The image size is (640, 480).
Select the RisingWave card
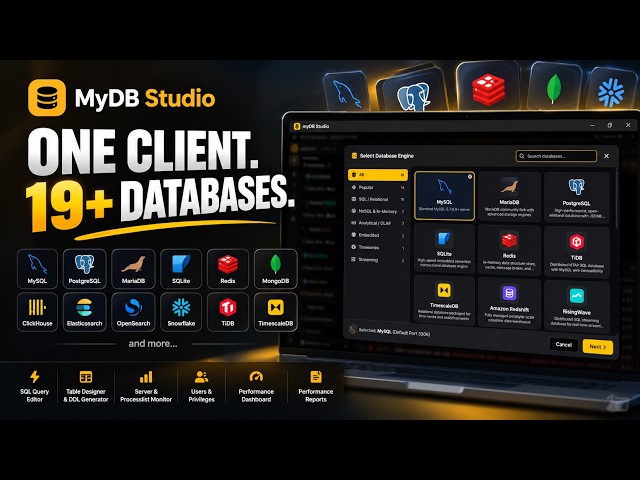[576, 306]
